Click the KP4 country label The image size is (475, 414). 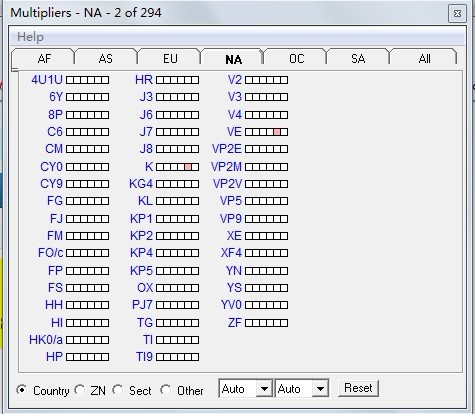[x=141, y=253]
